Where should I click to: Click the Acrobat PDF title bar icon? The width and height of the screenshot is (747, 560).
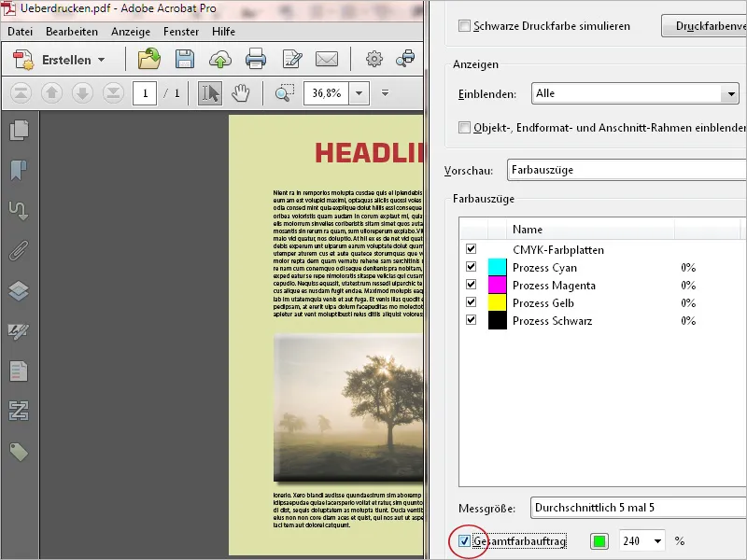[x=9, y=8]
